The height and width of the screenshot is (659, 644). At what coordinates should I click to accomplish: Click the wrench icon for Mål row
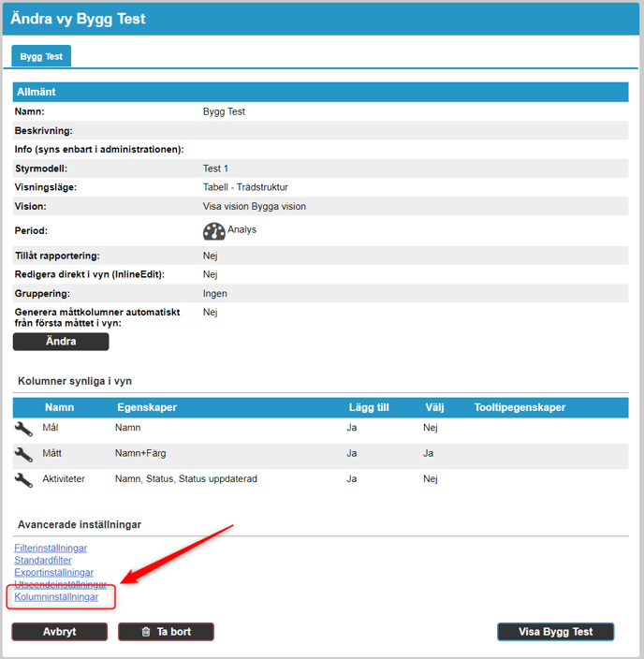coord(23,429)
